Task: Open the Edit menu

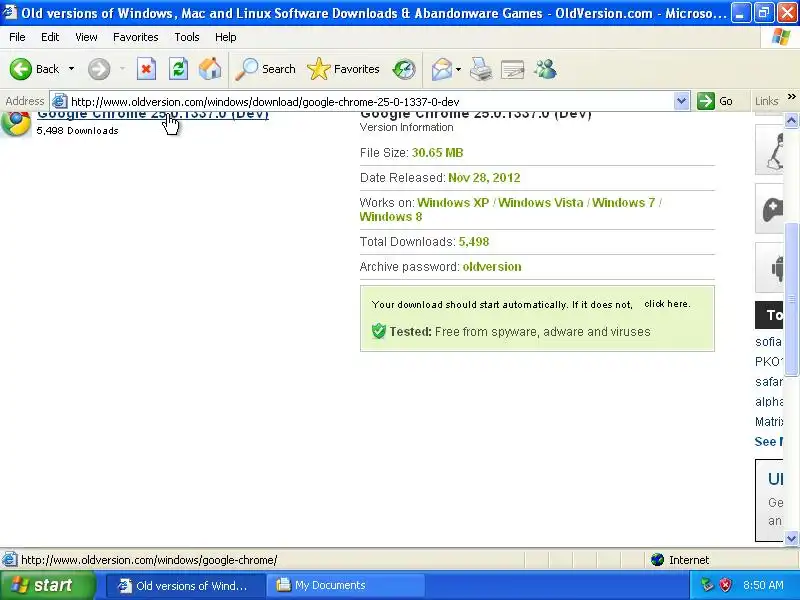Action: pos(50,37)
